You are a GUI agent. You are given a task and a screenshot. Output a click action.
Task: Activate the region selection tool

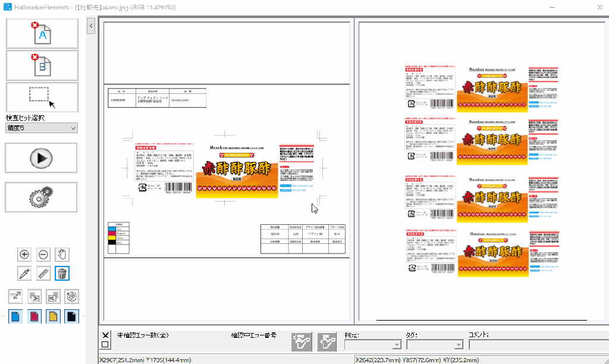(42, 97)
